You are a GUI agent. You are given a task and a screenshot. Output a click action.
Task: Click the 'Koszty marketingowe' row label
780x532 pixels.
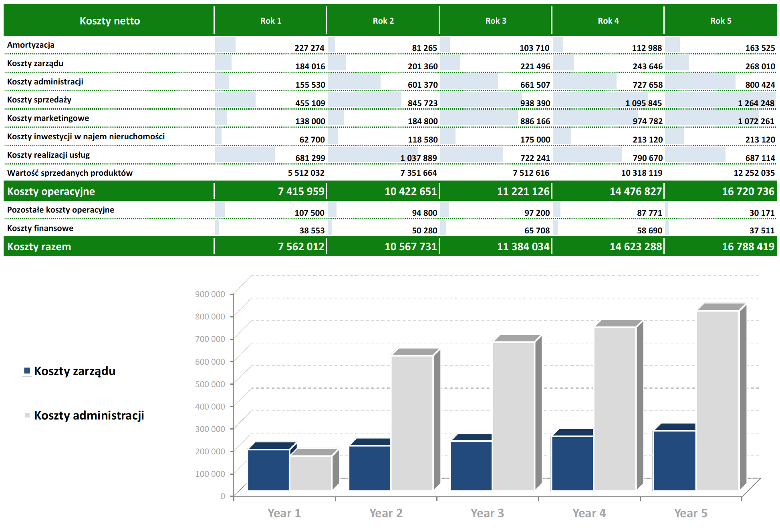tap(48, 118)
